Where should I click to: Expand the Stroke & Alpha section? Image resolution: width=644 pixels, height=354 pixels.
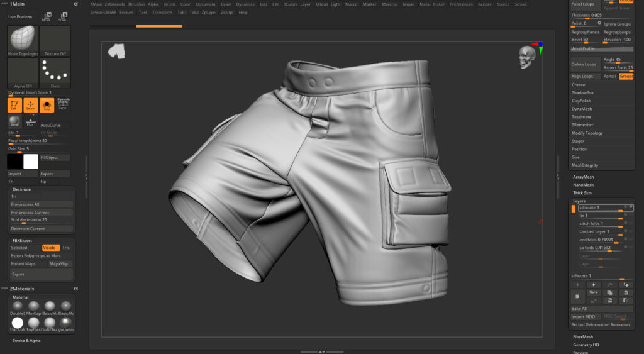click(x=26, y=340)
